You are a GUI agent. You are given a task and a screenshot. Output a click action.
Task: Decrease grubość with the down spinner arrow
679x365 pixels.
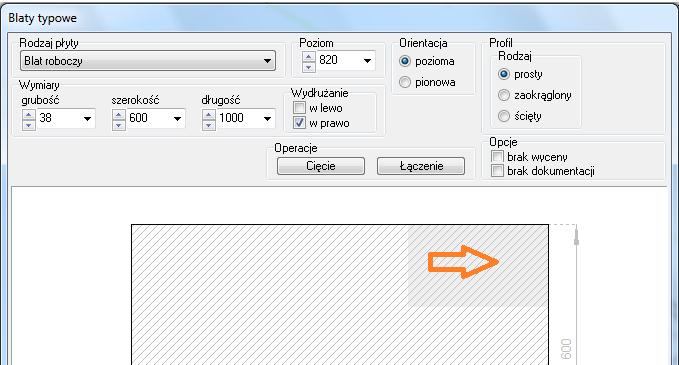point(29,125)
